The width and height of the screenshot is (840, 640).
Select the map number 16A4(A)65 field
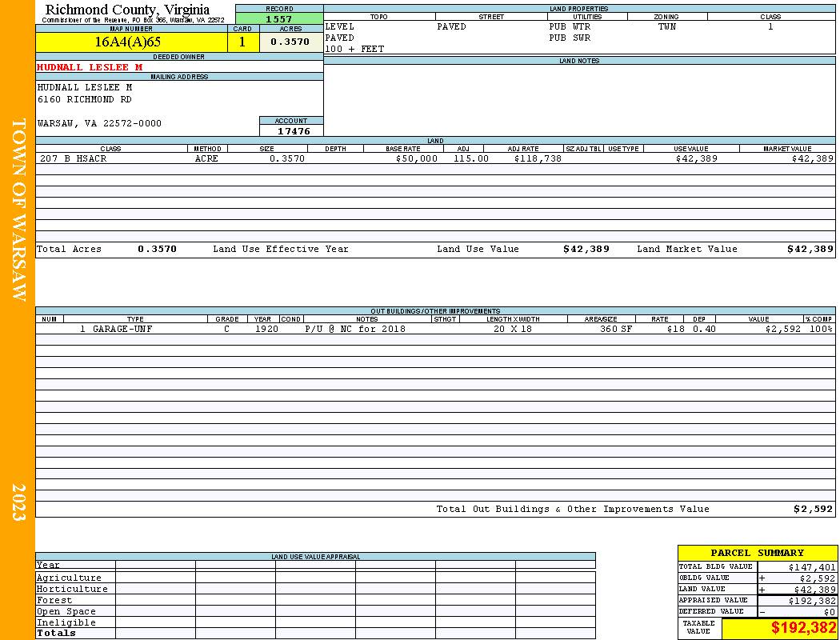pyautogui.click(x=131, y=42)
